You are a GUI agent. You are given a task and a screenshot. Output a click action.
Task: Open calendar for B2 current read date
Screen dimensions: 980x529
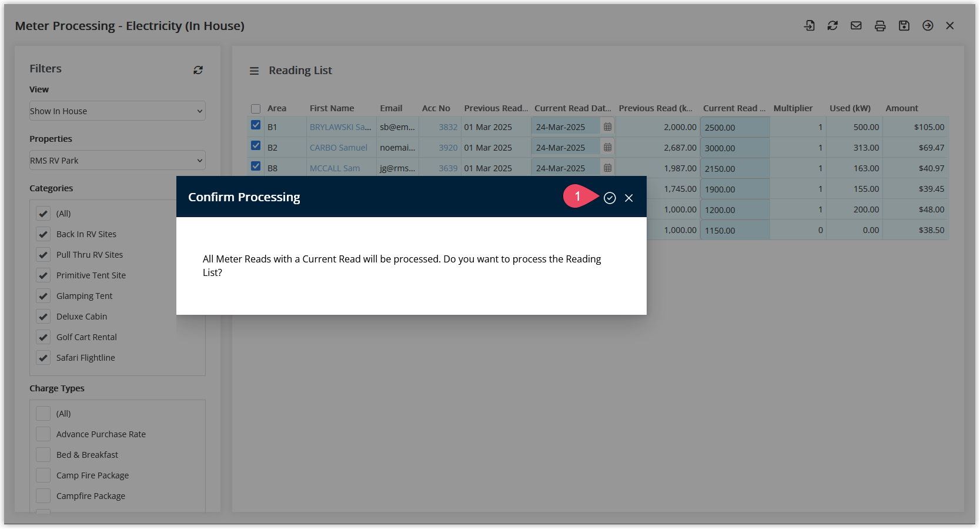(x=608, y=147)
